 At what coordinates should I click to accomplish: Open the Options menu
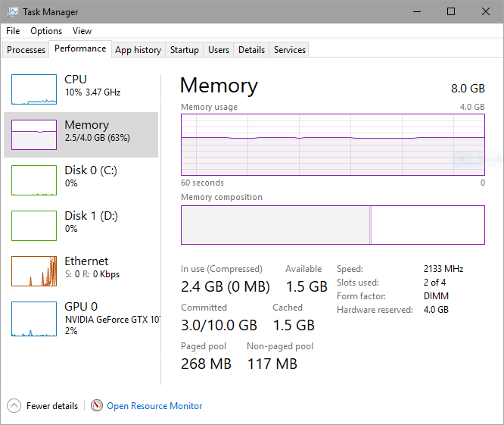pos(46,31)
